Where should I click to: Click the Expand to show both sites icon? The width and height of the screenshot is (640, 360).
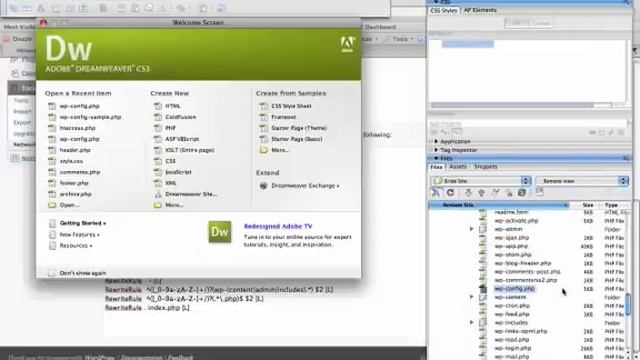pos(539,192)
